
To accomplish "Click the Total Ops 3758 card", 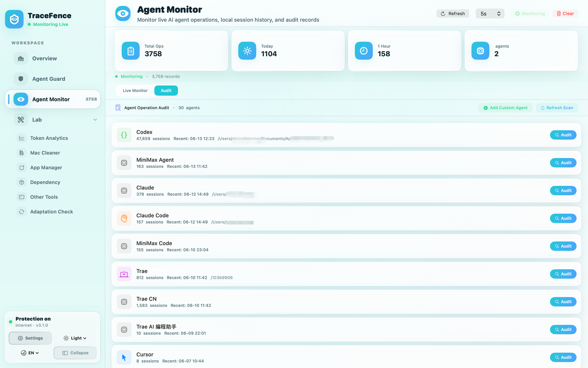I will pos(171,51).
